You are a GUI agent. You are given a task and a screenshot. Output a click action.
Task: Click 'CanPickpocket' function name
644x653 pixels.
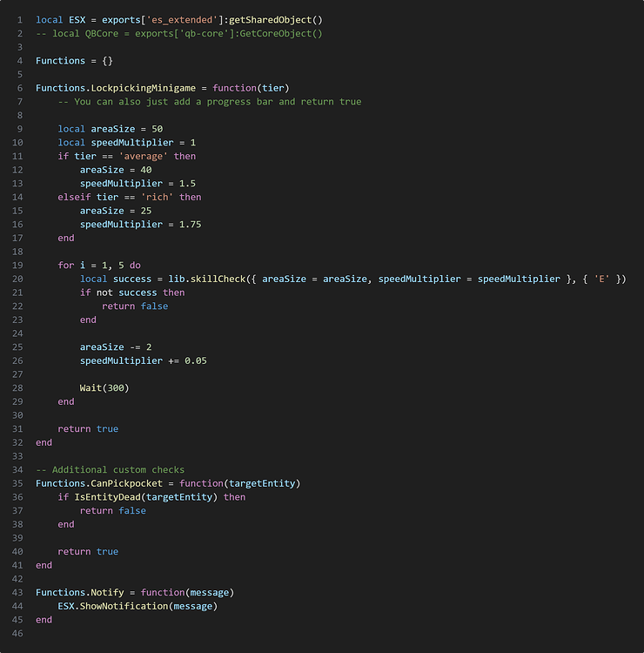coord(126,483)
